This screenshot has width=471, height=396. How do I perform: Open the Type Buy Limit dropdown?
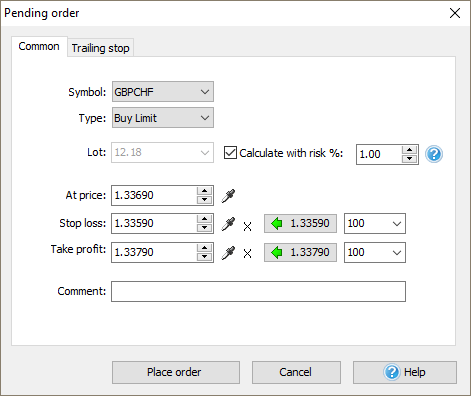pos(163,118)
